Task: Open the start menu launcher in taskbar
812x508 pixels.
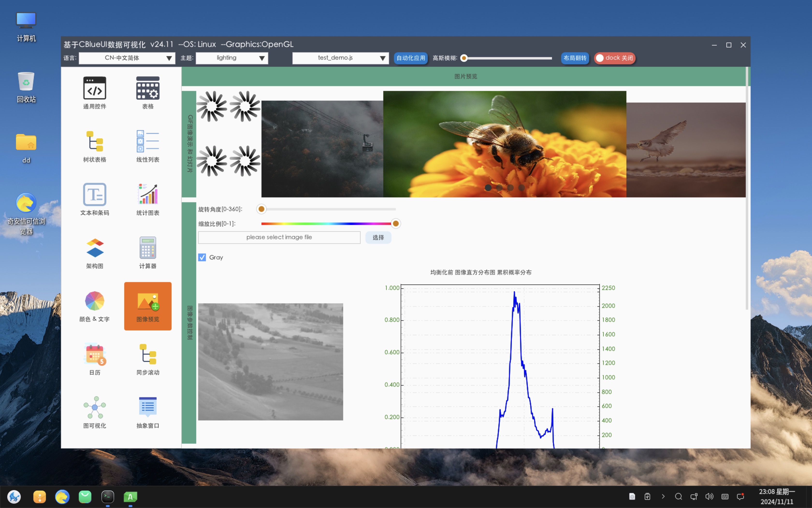Action: pos(14,497)
